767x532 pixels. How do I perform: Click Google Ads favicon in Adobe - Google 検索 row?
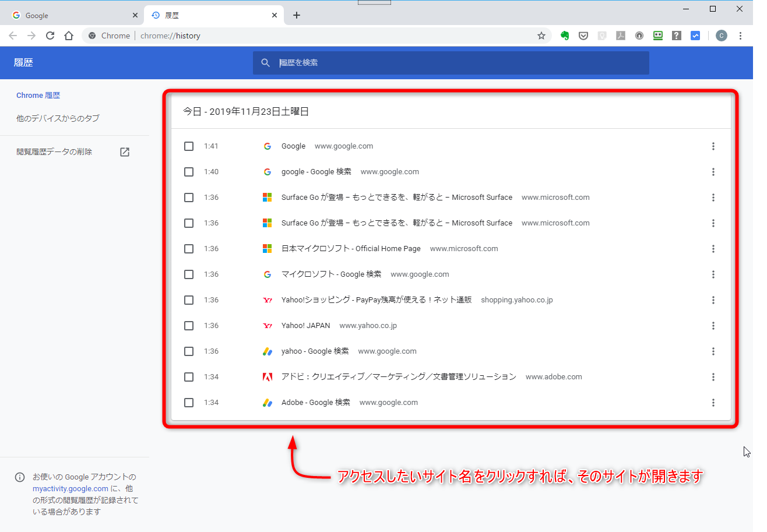point(268,403)
